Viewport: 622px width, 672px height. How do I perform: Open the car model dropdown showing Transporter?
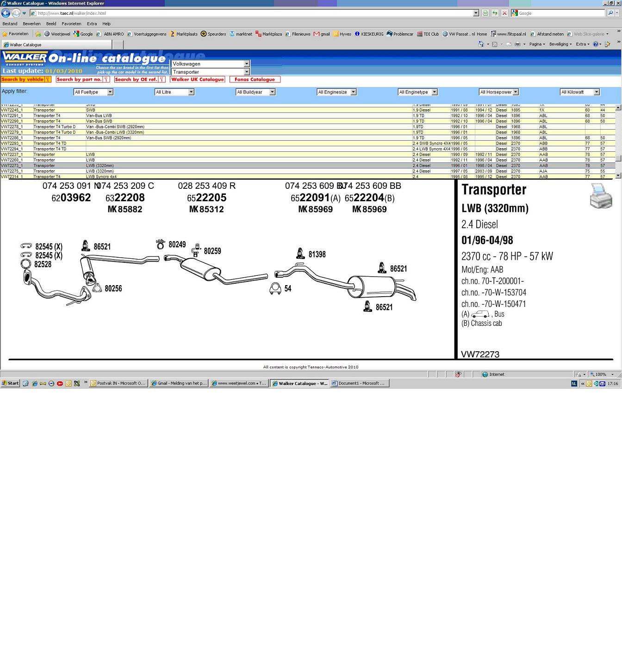click(211, 72)
